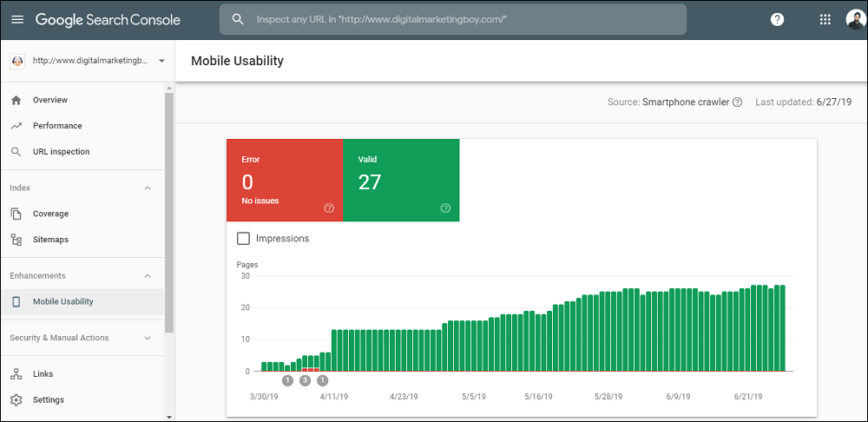Viewport: 868px width, 422px height.
Task: Open the account profile avatar
Action: 856,19
